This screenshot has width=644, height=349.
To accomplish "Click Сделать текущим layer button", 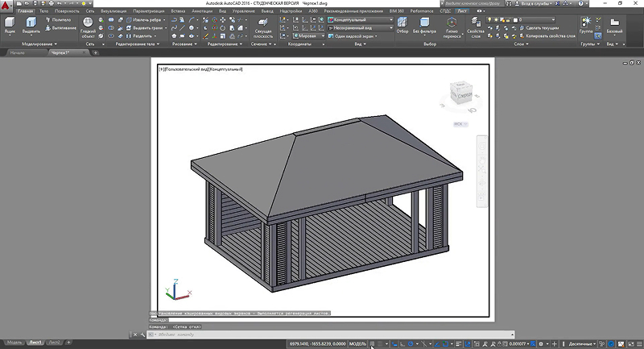I will tap(539, 28).
